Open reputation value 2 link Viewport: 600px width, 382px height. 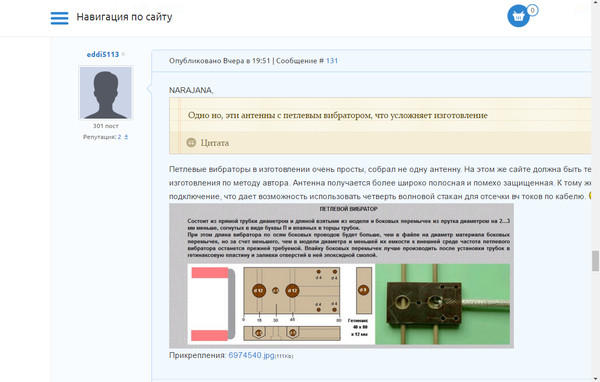(x=119, y=137)
